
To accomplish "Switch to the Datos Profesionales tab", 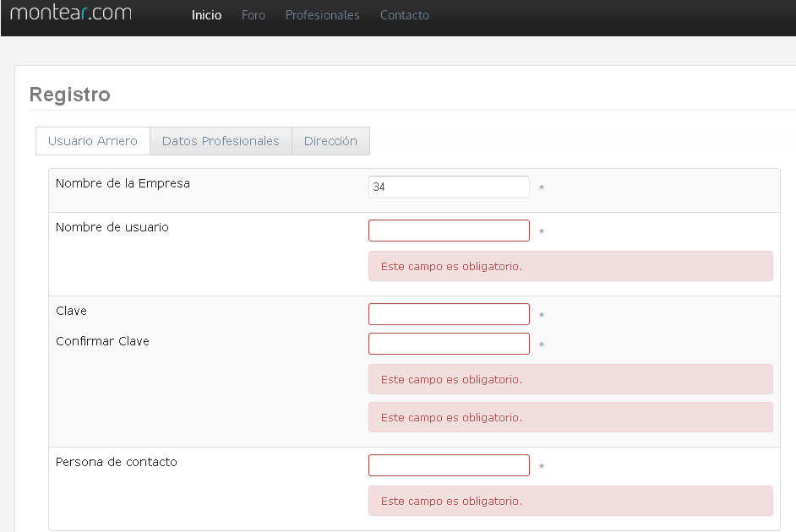I will pyautogui.click(x=221, y=141).
